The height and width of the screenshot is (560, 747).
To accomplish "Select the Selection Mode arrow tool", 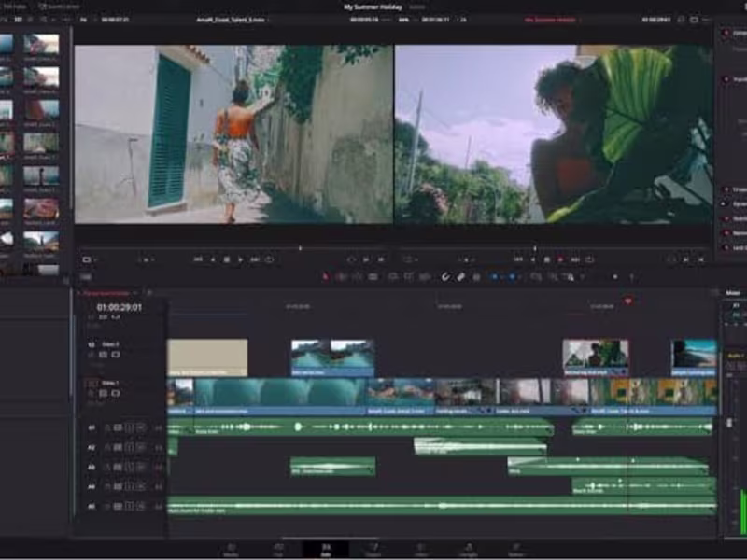I will coord(326,276).
